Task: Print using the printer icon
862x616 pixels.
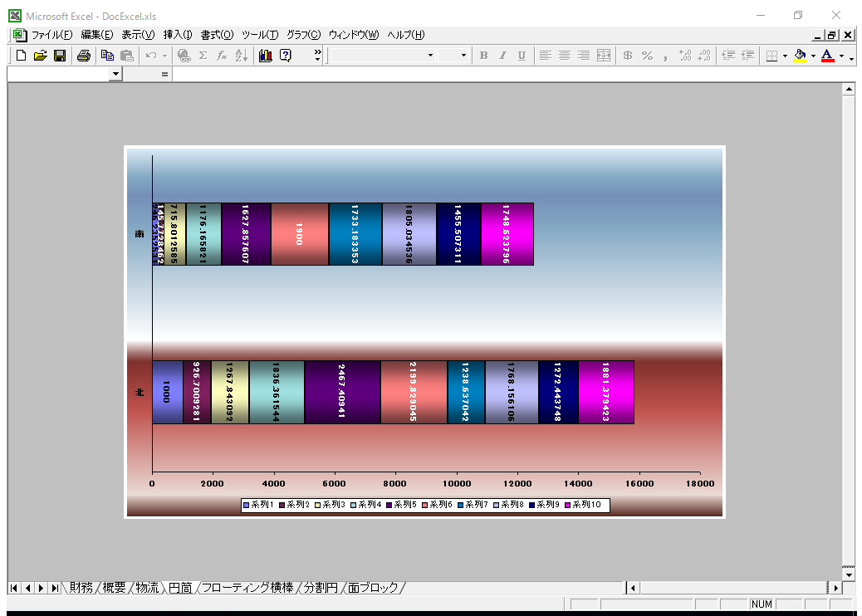Action: (84, 56)
